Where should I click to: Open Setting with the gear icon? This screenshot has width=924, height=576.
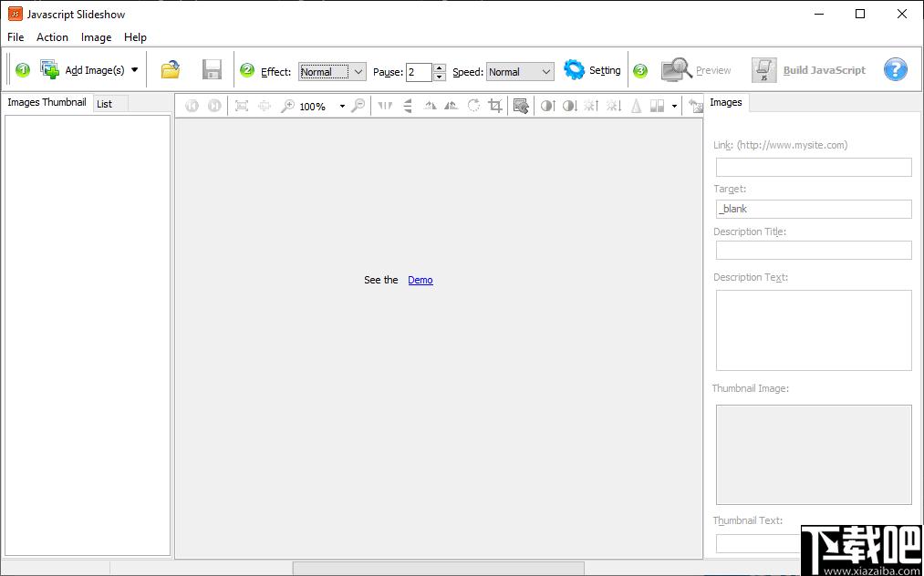[574, 69]
